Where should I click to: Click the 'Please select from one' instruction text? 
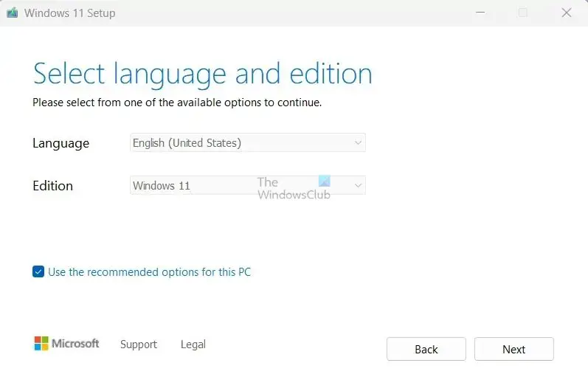click(177, 103)
